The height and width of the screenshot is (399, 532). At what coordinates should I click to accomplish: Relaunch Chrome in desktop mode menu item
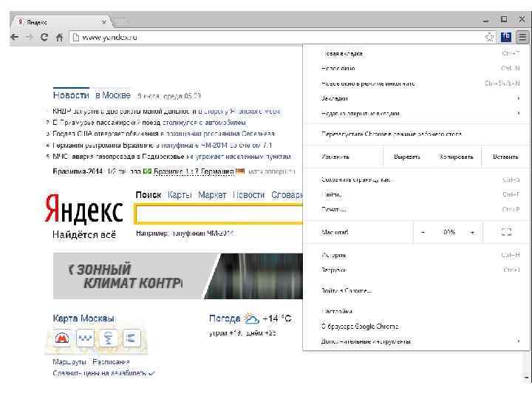coord(417,134)
